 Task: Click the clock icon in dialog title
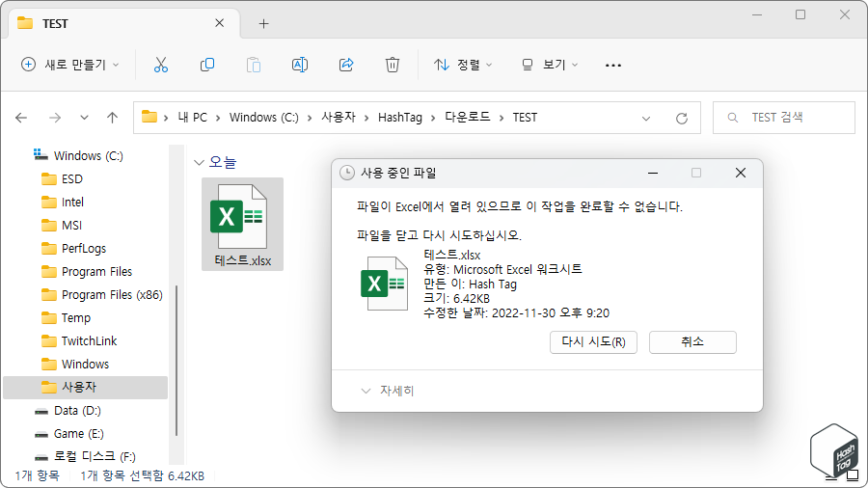346,174
